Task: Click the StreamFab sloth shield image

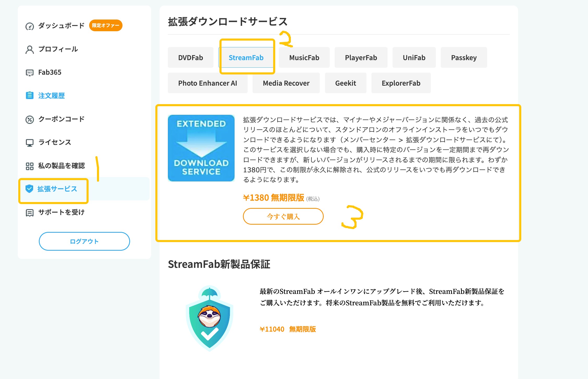Action: coord(210,318)
